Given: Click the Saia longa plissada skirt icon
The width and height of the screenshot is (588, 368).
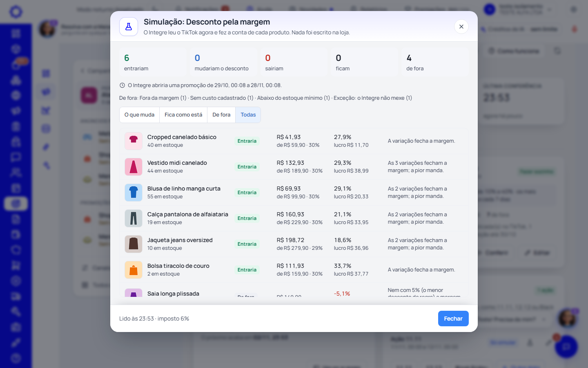Looking at the screenshot, I should click(134, 293).
